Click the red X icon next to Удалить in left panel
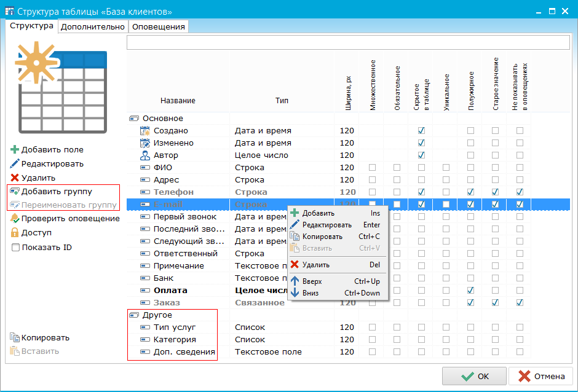 coord(15,178)
